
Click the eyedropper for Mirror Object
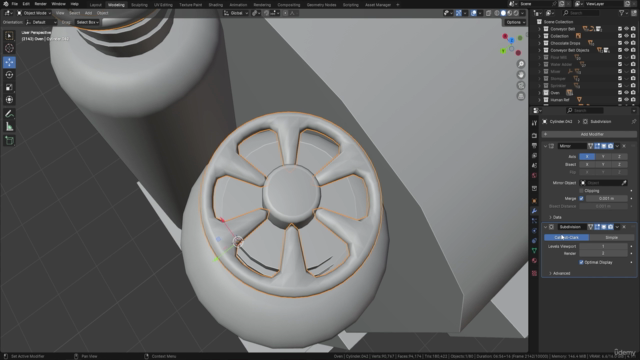click(624, 183)
